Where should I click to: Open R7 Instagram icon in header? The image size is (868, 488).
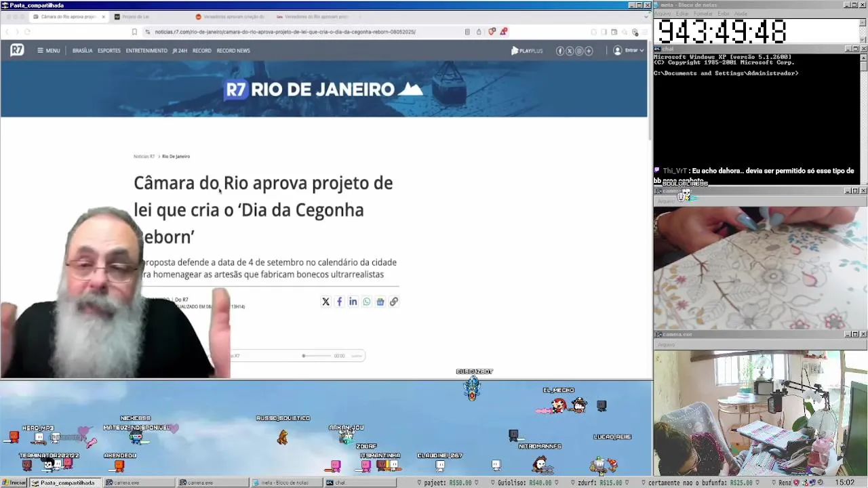(579, 51)
